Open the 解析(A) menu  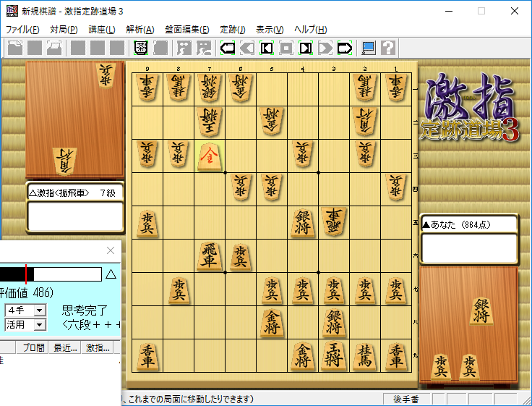coord(140,30)
